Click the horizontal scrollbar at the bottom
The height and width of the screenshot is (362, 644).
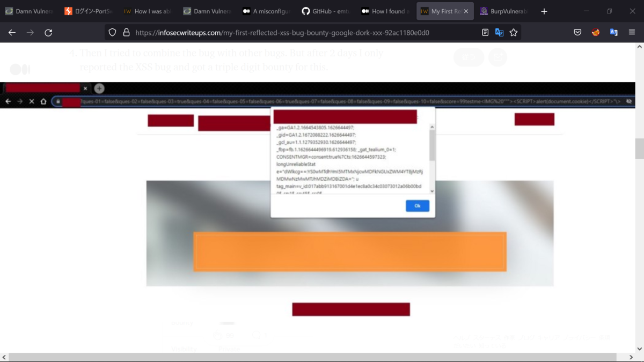(x=312, y=357)
